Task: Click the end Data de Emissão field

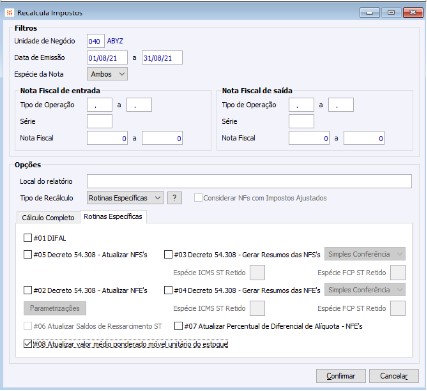Action: tap(162, 58)
